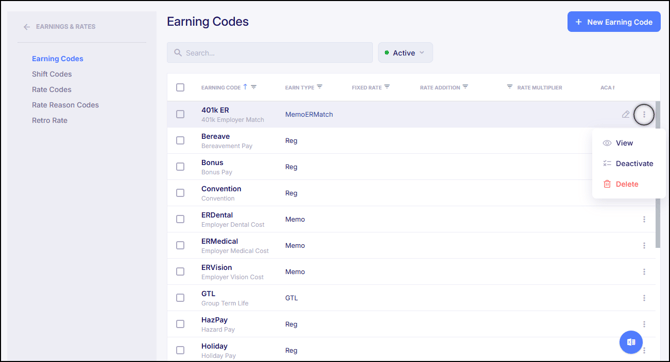Open Retro Rate in the sidebar
The height and width of the screenshot is (362, 670).
(x=50, y=120)
